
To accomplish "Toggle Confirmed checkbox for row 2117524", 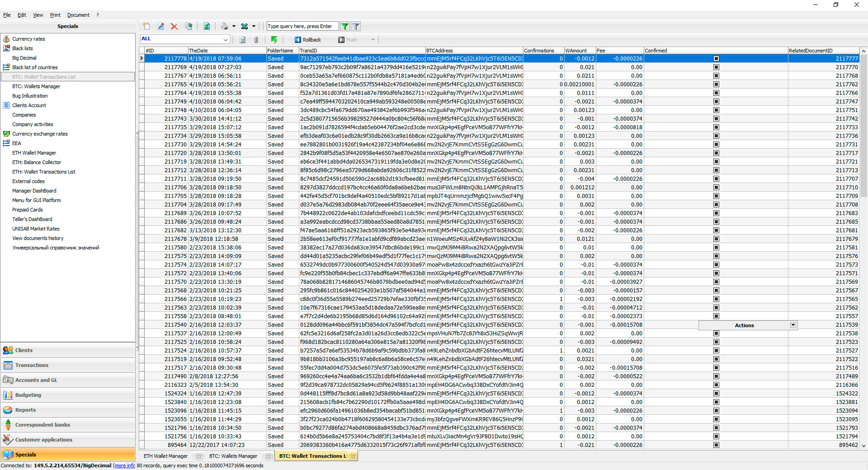I will 716,351.
